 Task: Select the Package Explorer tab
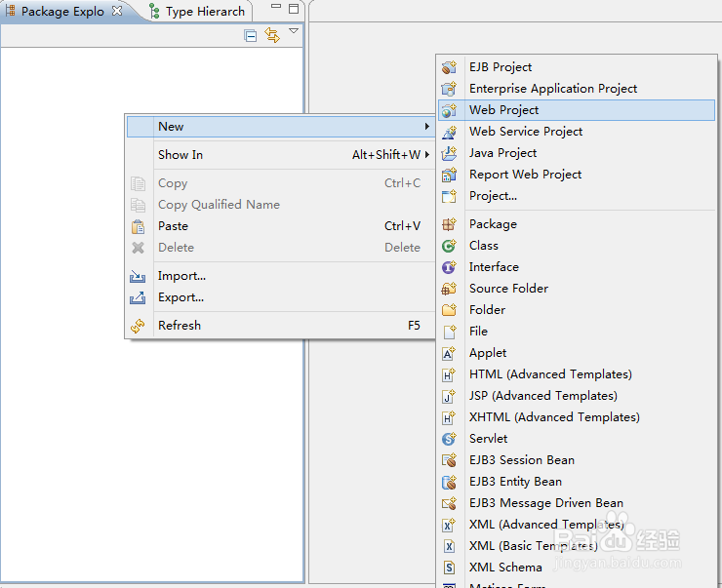tap(62, 11)
